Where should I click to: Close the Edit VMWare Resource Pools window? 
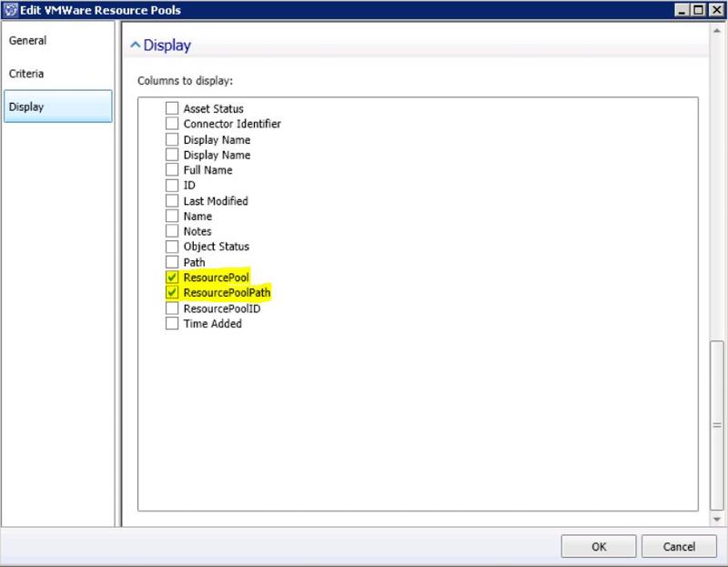pos(716,10)
